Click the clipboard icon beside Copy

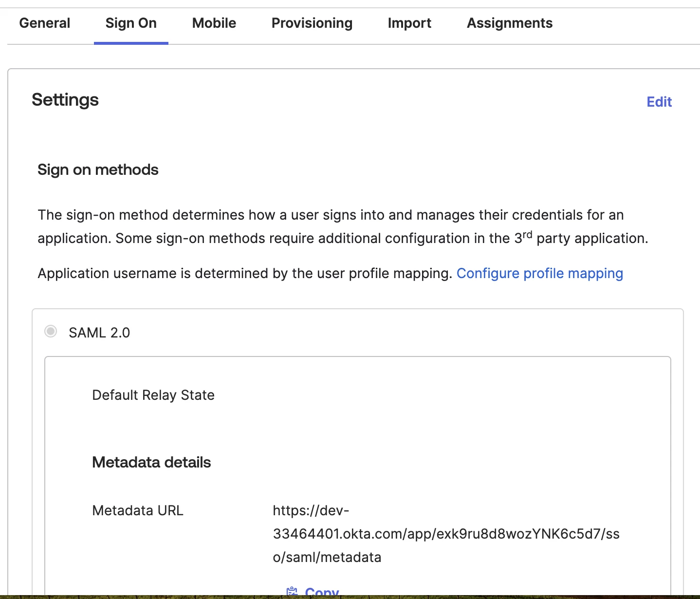[292, 592]
